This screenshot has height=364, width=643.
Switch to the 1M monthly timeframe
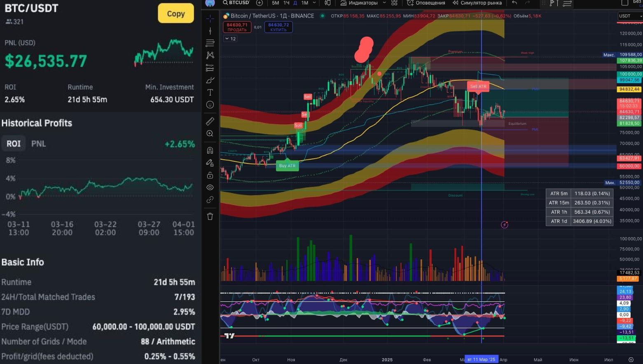(305, 3)
